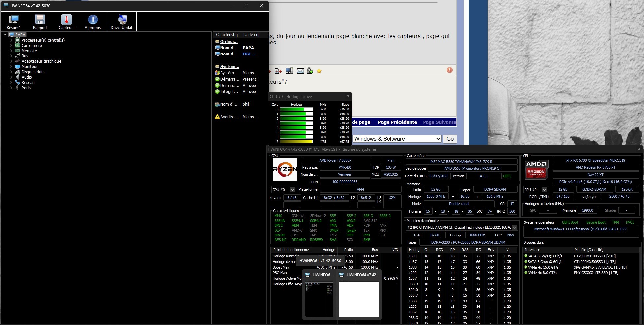Click the DDR4-3200 / PC4-25600 type field
The height and width of the screenshot is (325, 644).
click(x=468, y=242)
